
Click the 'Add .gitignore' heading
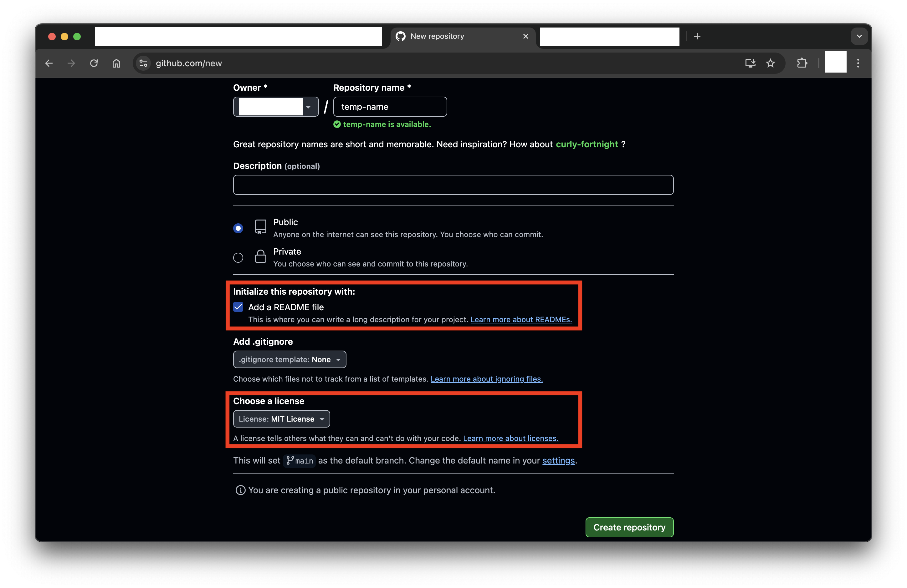pyautogui.click(x=263, y=342)
